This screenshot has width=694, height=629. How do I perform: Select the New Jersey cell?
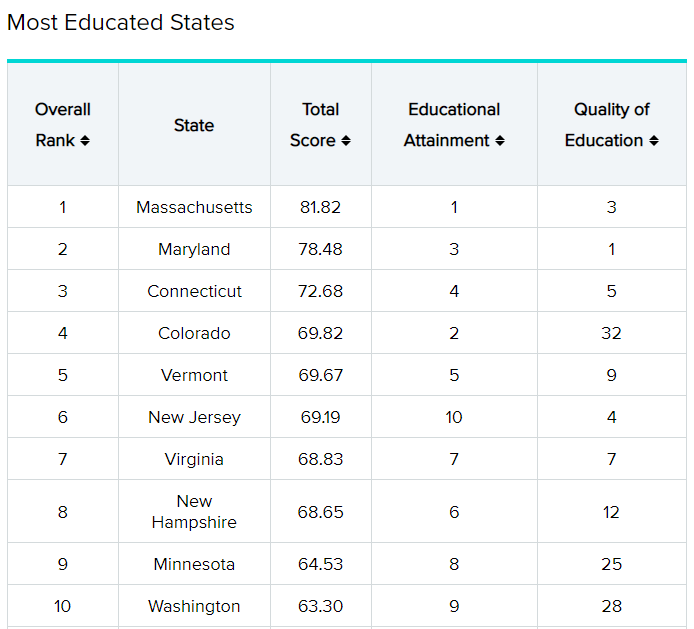point(194,417)
